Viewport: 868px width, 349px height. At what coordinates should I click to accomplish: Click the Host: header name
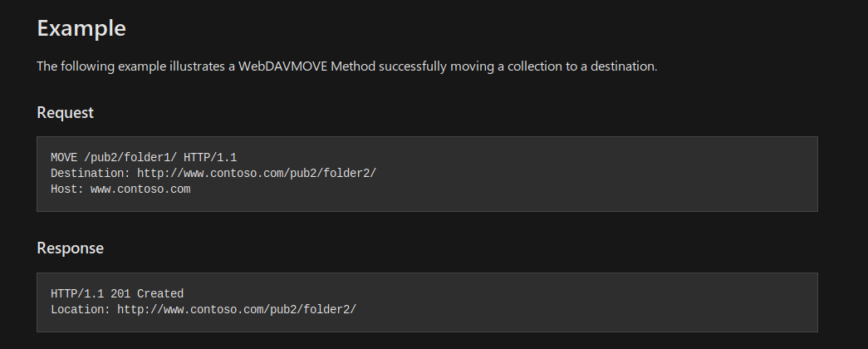[x=67, y=189]
